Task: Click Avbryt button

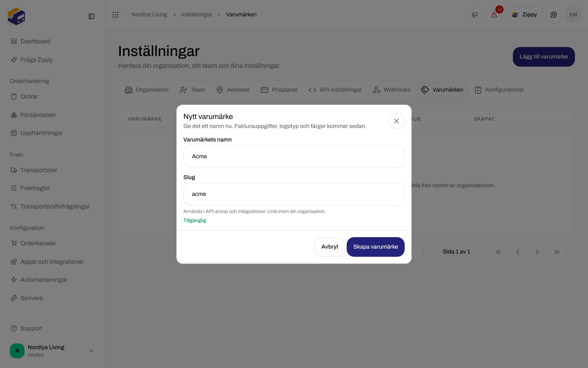Action: pyautogui.click(x=330, y=247)
